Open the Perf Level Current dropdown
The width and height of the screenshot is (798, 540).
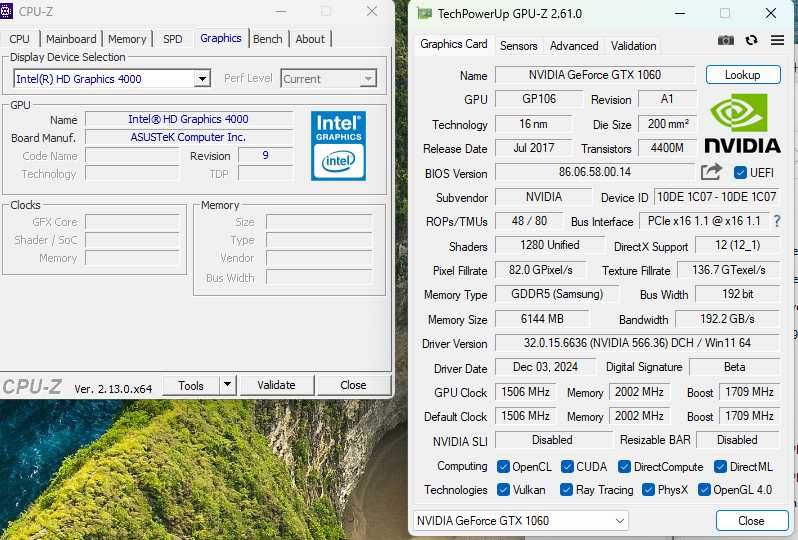click(x=328, y=79)
